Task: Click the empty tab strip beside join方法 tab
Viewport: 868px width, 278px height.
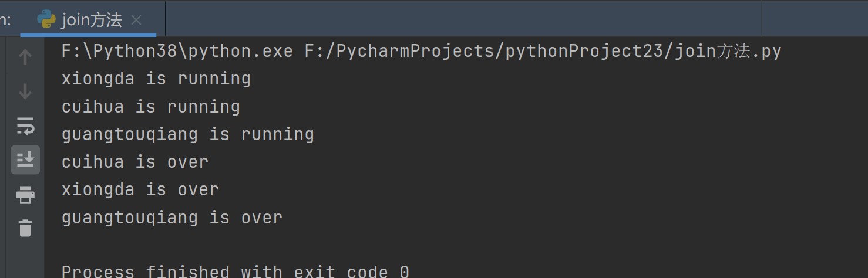Action: tap(458, 20)
